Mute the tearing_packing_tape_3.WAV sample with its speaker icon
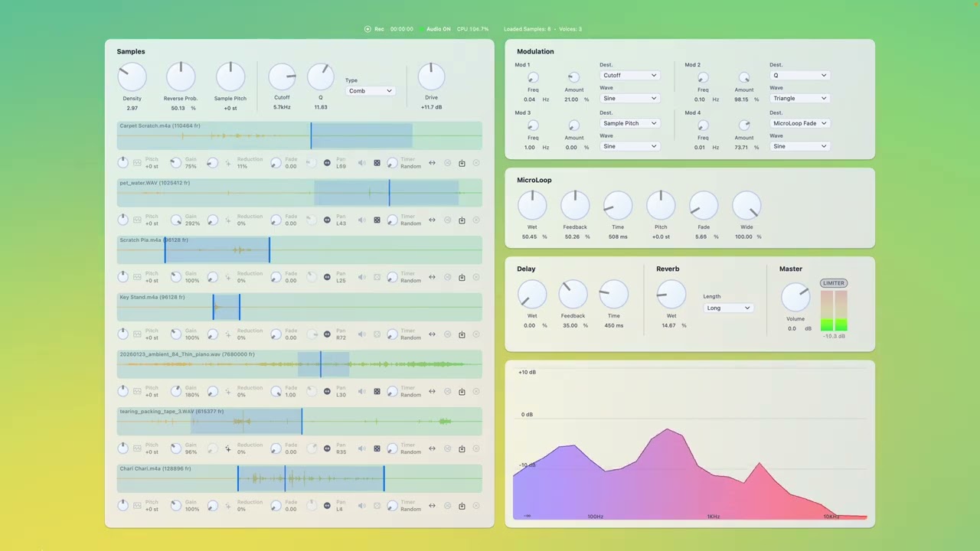 (361, 448)
